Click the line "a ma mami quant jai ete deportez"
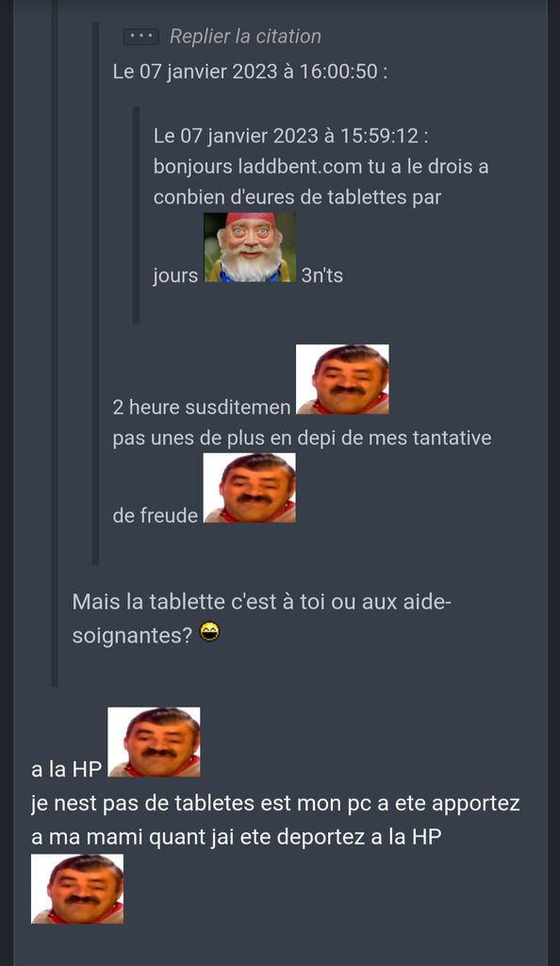Screen dimensions: 560x966 (x=237, y=838)
